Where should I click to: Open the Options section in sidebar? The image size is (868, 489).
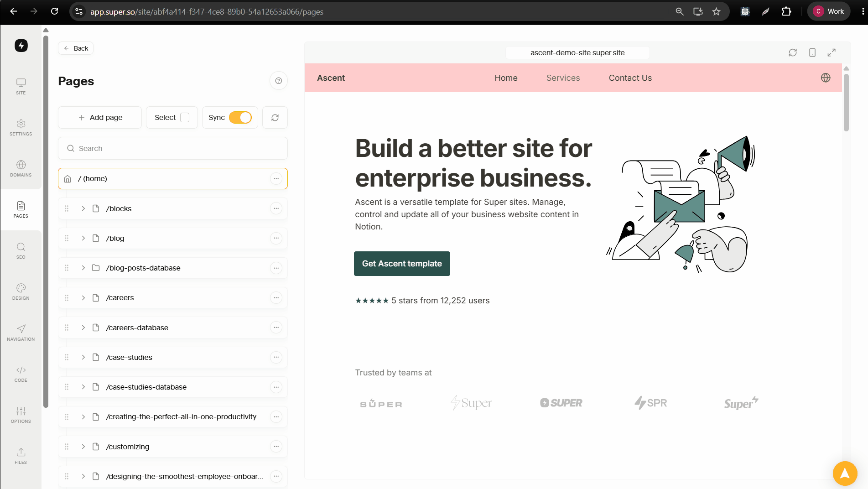click(21, 415)
